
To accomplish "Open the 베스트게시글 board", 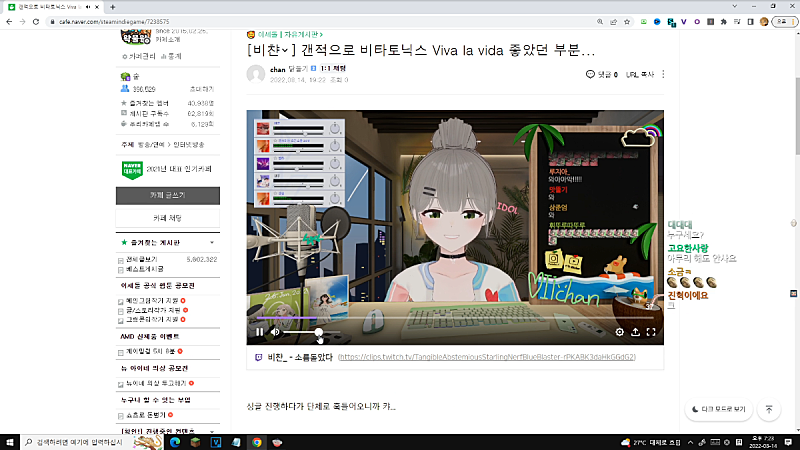I will click(x=145, y=269).
